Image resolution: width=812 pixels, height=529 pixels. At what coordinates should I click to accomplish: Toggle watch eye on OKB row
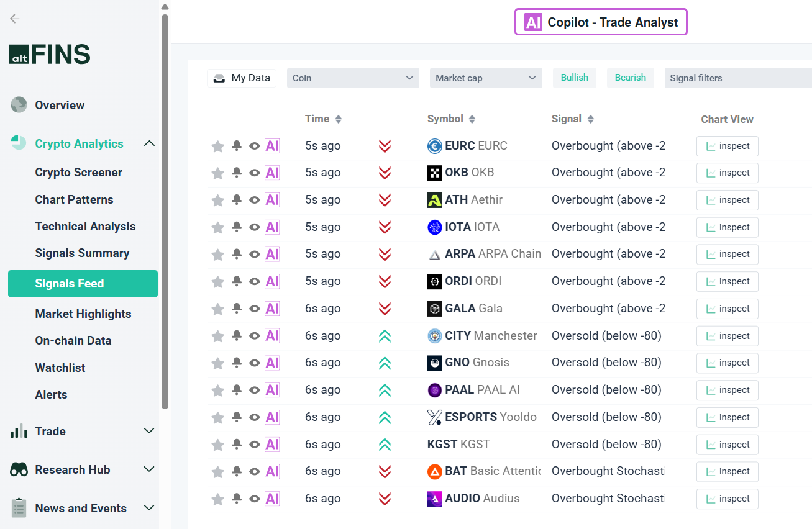(x=255, y=173)
